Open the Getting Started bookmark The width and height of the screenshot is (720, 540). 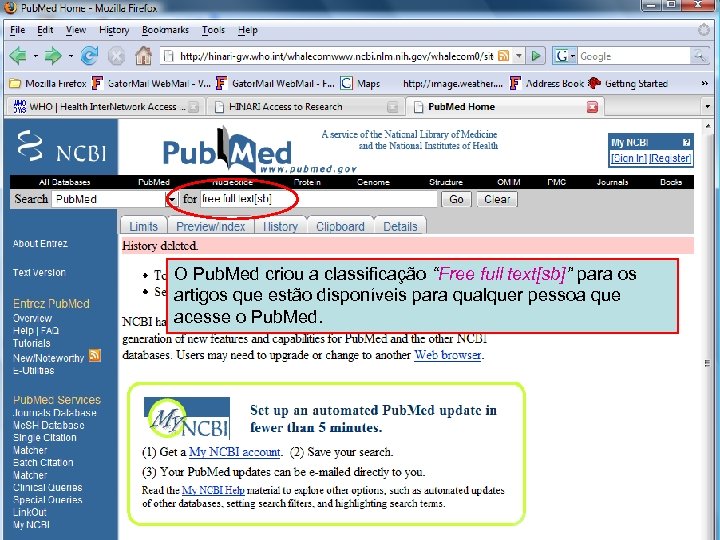coord(628,84)
